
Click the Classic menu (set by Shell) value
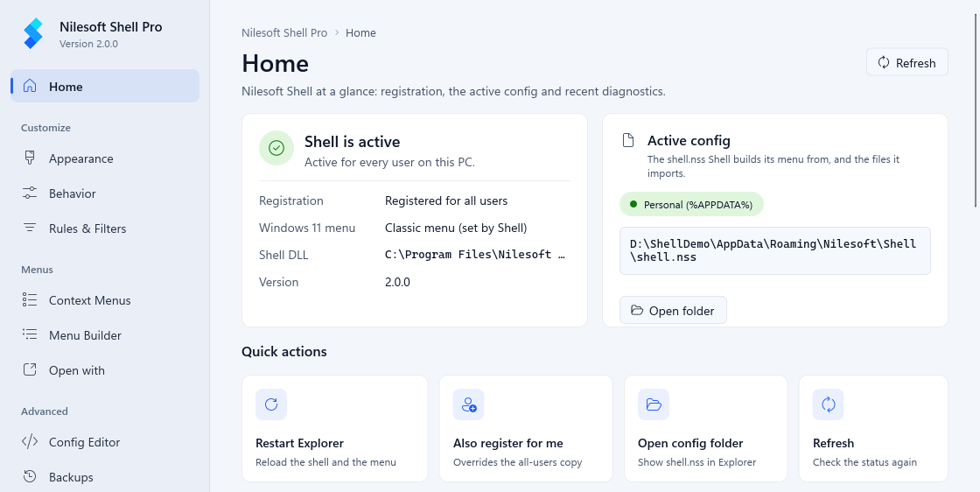click(456, 228)
